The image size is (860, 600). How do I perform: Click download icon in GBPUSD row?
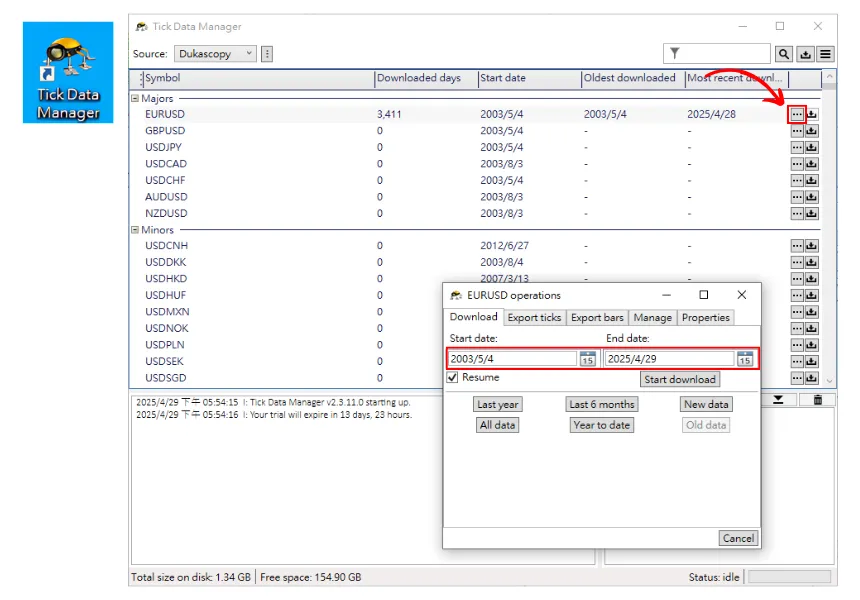(812, 131)
